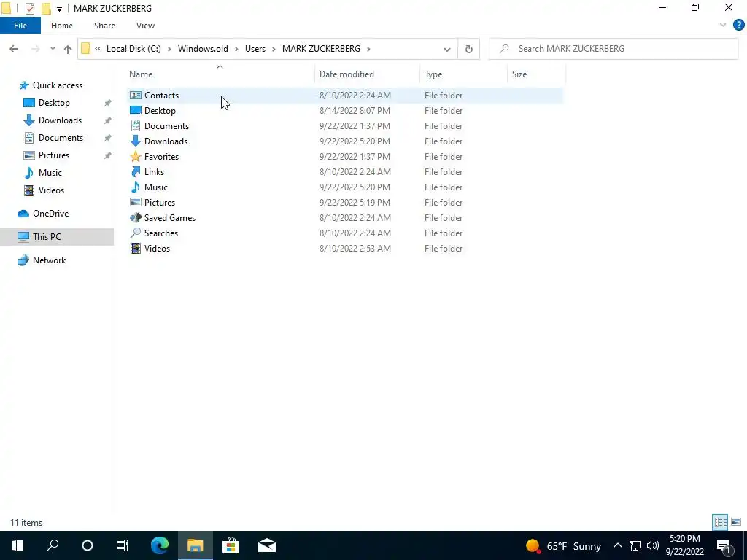Open the Share ribbon tab

pos(104,26)
